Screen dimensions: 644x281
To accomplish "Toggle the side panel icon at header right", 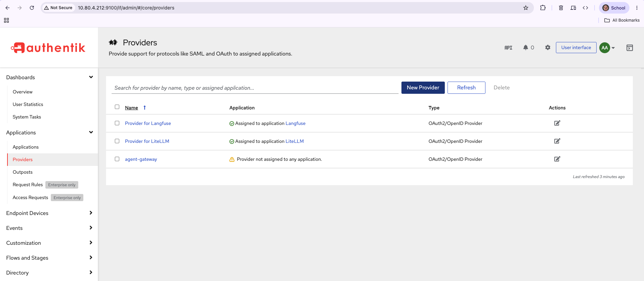I will 629,48.
